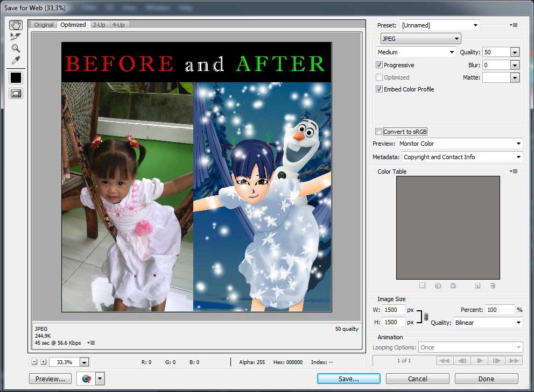Select the Slice Select tool
The image size is (534, 392).
pyautogui.click(x=16, y=37)
